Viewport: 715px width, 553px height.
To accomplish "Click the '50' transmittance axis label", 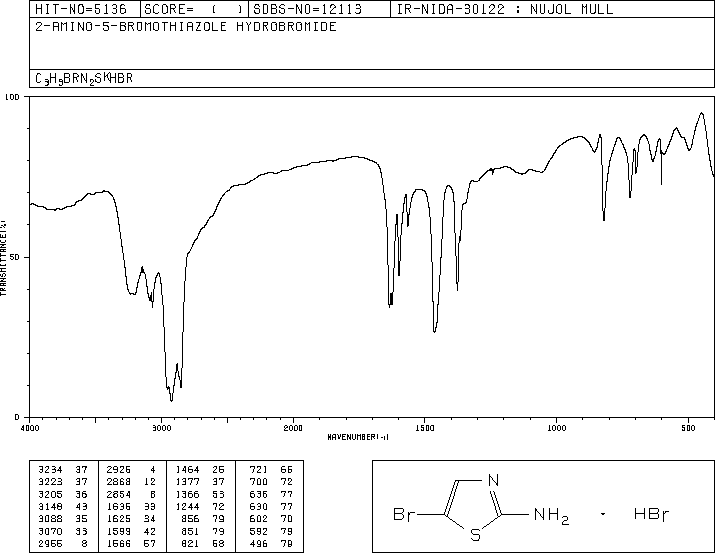I will (15, 257).
